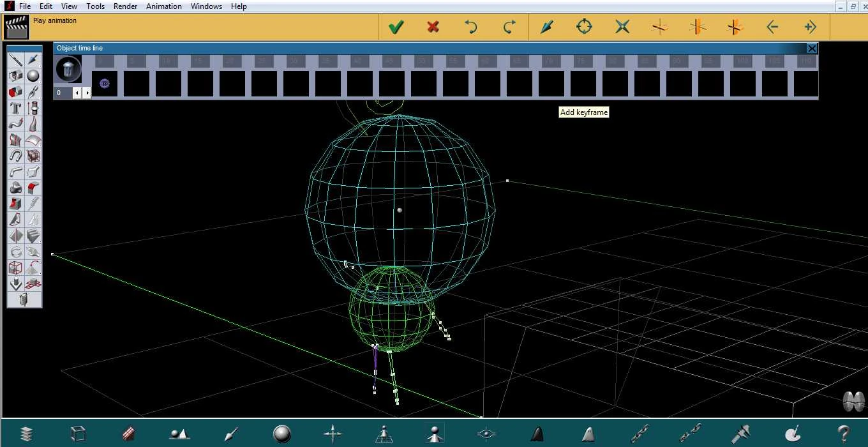Open the Animation menu

(x=164, y=6)
